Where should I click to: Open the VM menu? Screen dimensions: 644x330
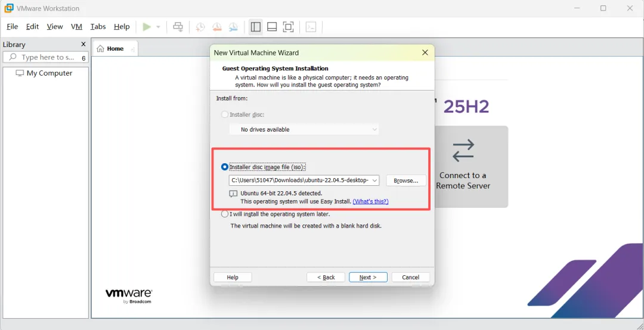click(76, 27)
